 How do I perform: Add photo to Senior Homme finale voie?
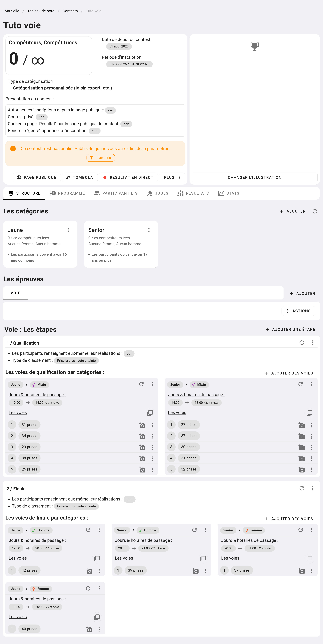coord(195,571)
